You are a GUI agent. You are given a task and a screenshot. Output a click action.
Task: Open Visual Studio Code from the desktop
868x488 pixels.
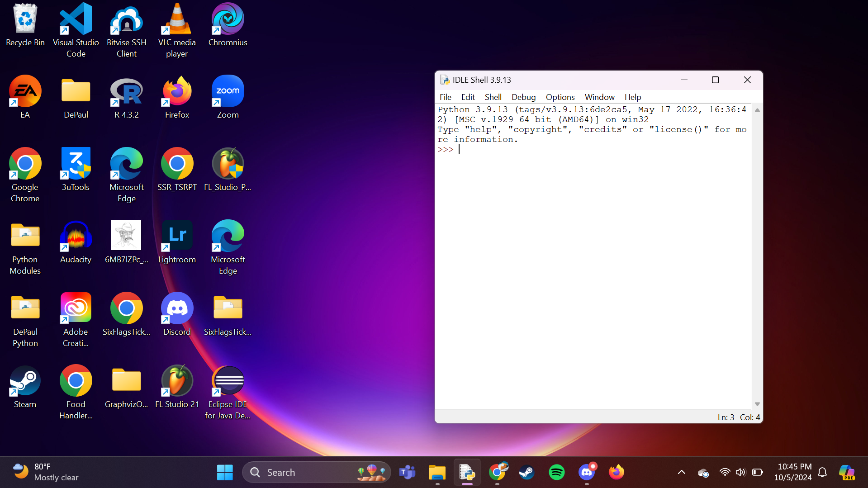point(76,20)
